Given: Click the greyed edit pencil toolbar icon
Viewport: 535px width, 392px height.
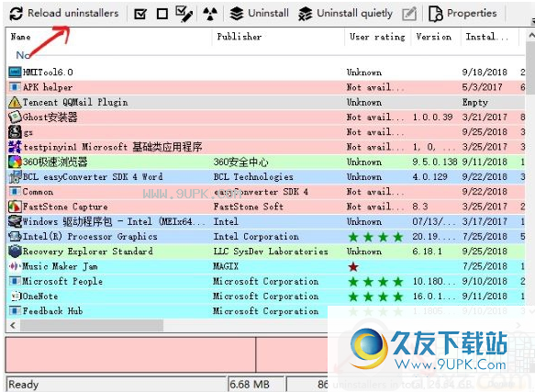Looking at the screenshot, I should coord(409,14).
